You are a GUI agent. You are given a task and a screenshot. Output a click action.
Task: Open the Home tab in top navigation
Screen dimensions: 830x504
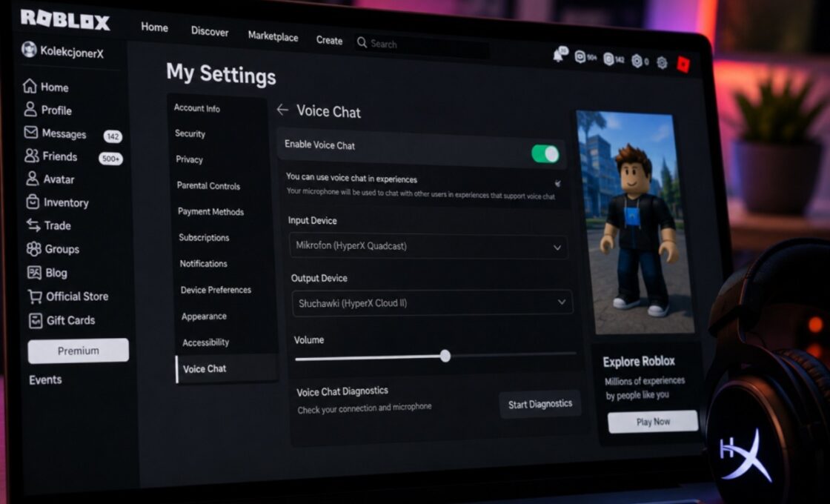pos(155,27)
